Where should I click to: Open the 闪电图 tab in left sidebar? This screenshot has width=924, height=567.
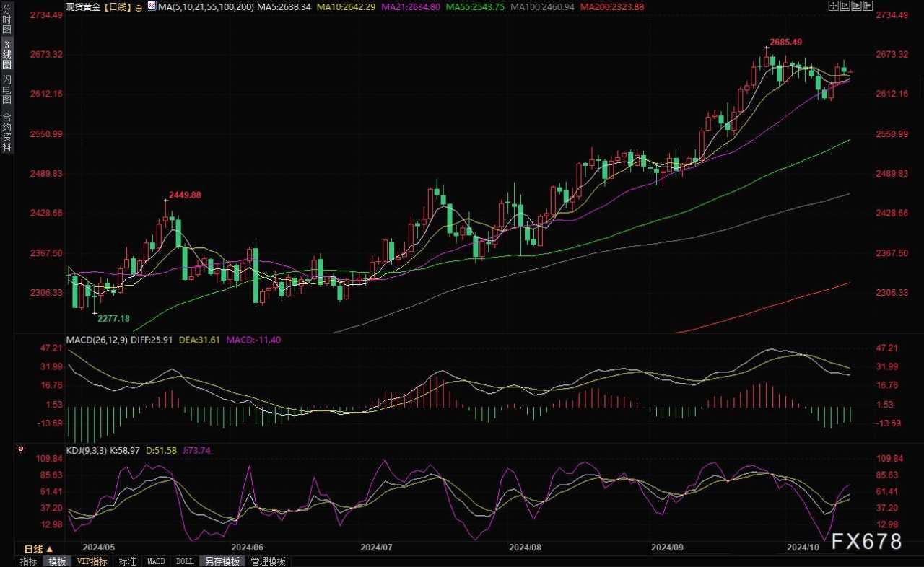click(6, 89)
